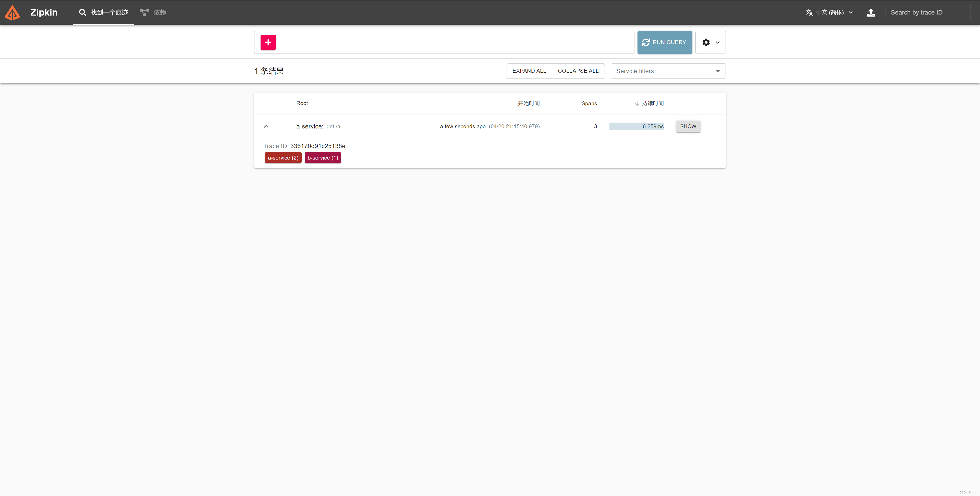The height and width of the screenshot is (496, 980).
Task: Click the refresh icon inside RUN QUERY button
Action: tap(646, 42)
